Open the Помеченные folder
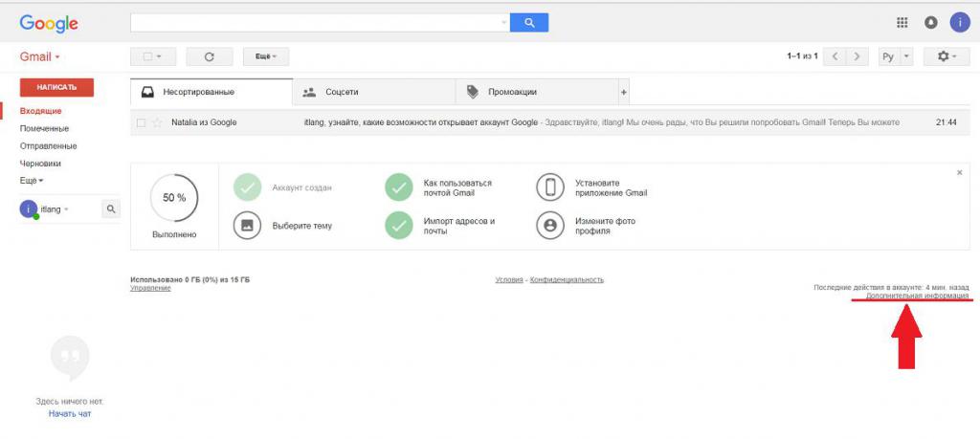The width and height of the screenshot is (980, 439). click(x=44, y=128)
